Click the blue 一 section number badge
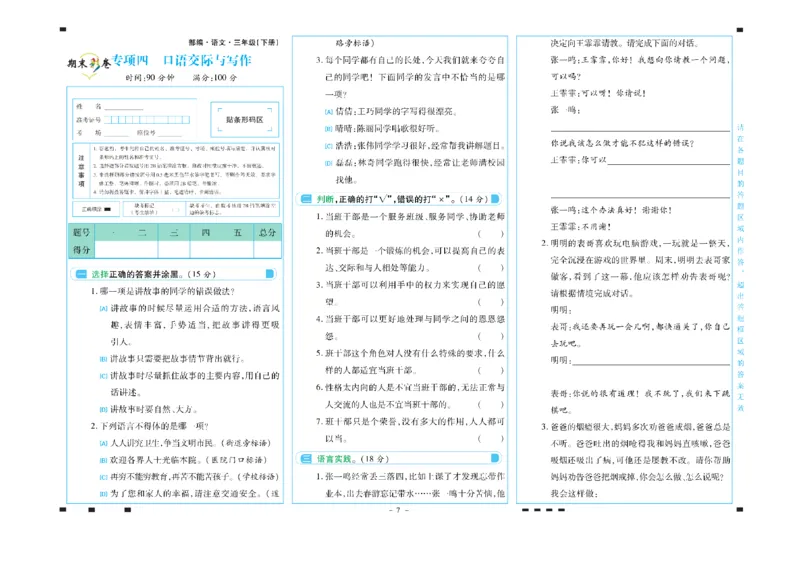Screen dimensions: 800x566 coord(81,274)
